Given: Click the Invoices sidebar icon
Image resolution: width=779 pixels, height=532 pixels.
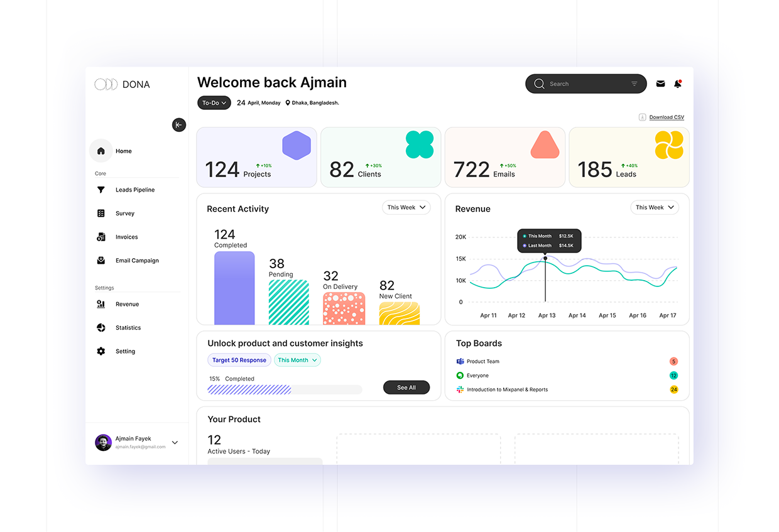Looking at the screenshot, I should pos(101,237).
